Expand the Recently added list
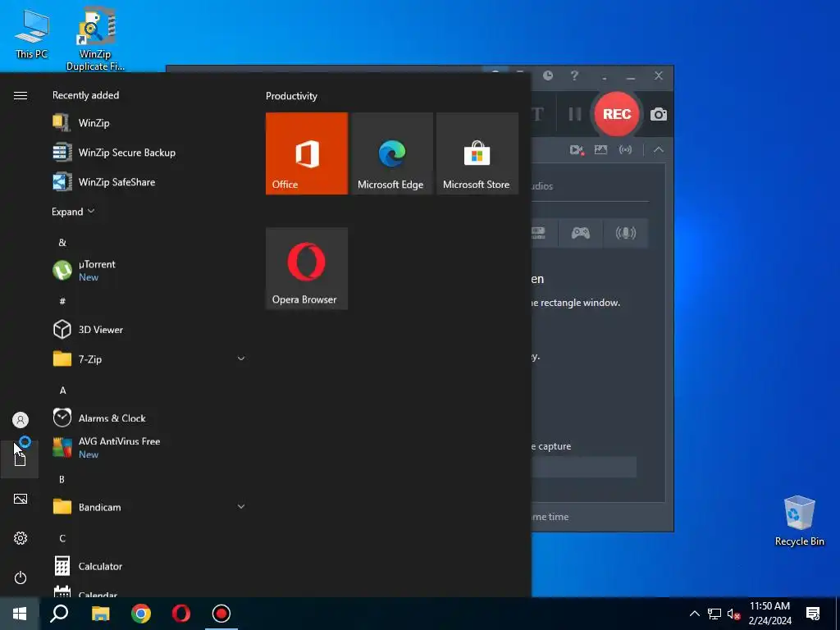Viewport: 840px width, 630px height. pyautogui.click(x=73, y=212)
